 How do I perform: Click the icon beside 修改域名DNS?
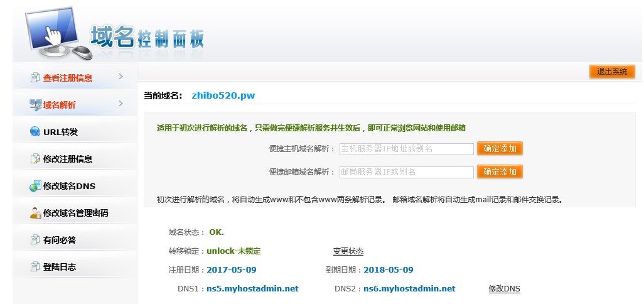tap(35, 186)
